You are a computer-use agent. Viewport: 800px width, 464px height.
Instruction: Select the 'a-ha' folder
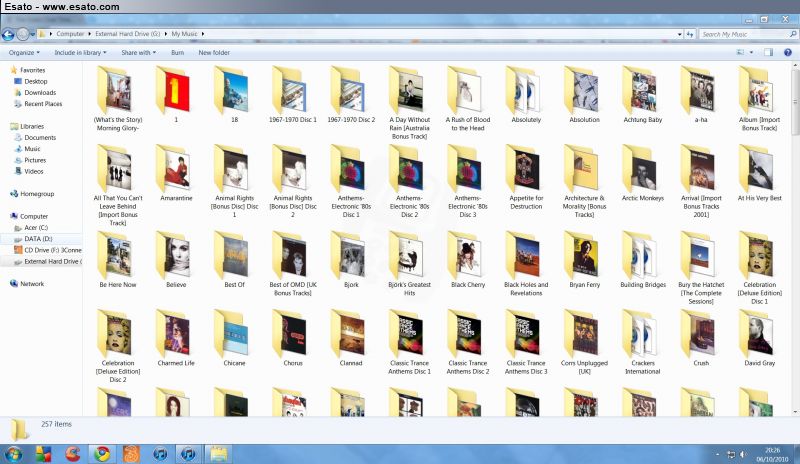pyautogui.click(x=701, y=97)
